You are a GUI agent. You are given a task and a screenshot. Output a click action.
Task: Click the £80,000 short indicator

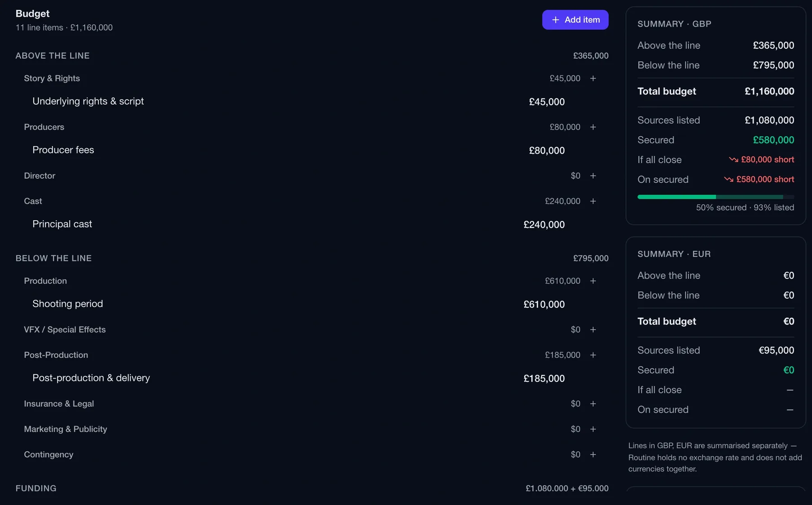pyautogui.click(x=761, y=159)
